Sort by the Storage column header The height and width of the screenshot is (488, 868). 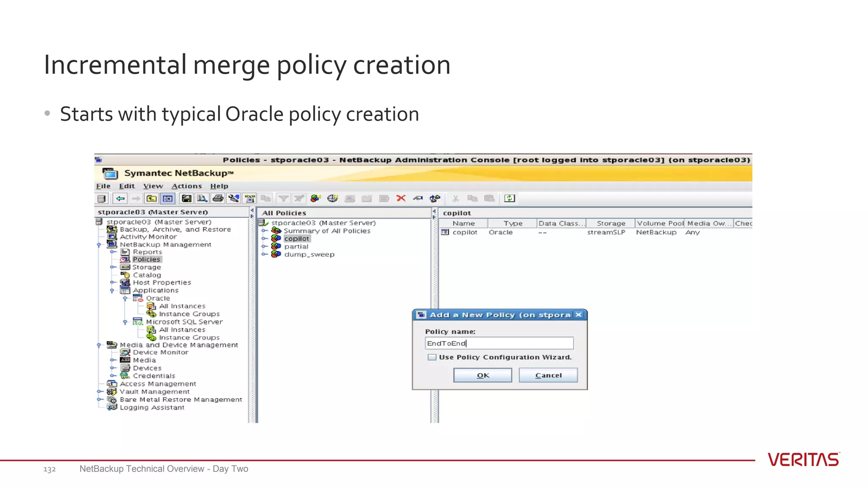tap(611, 223)
